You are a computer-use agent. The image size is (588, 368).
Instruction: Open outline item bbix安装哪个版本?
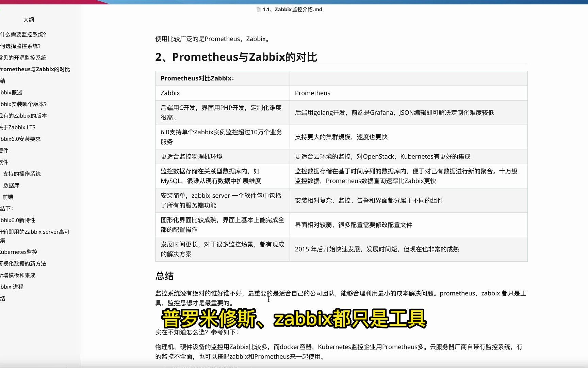(23, 104)
